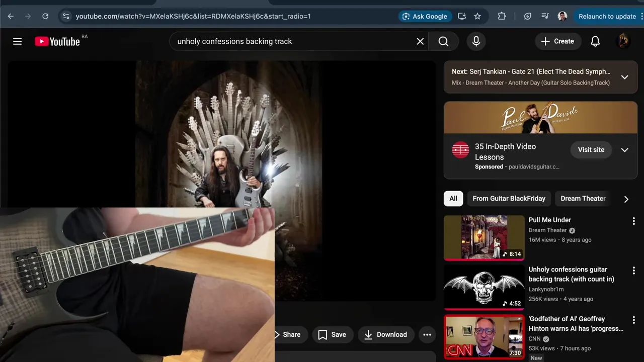Click the page URL in address bar
The width and height of the screenshot is (644, 362).
pyautogui.click(x=193, y=16)
